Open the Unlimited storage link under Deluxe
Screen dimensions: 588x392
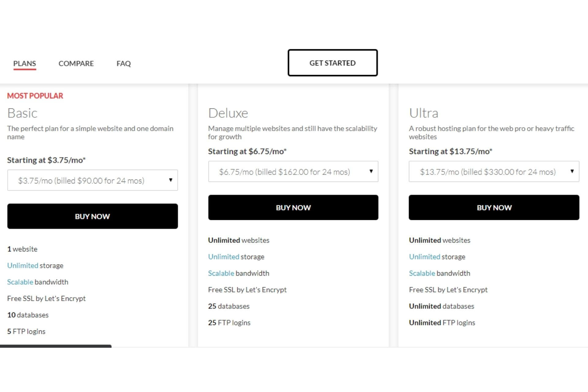pyautogui.click(x=224, y=257)
